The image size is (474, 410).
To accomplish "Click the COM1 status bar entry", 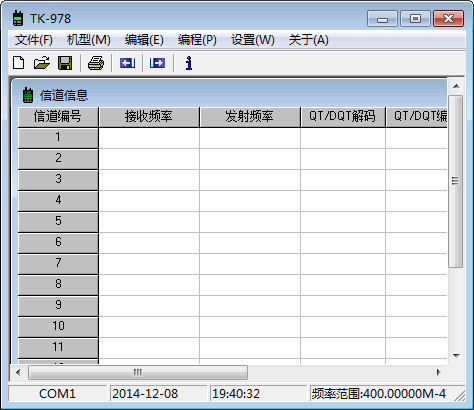I will point(57,394).
